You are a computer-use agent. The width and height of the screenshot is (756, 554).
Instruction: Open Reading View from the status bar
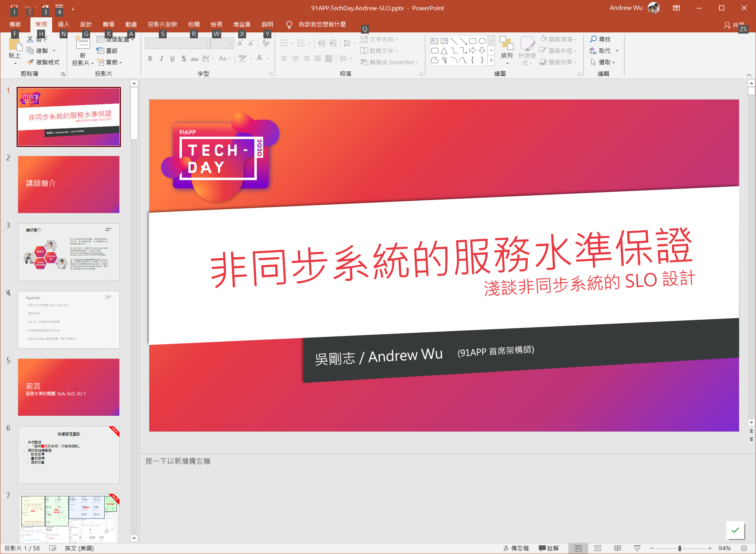point(617,548)
